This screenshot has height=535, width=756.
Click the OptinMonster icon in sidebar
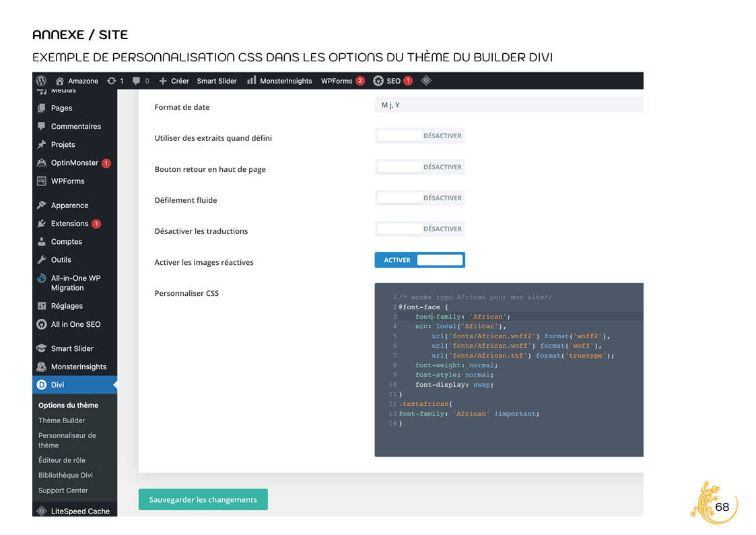coord(42,162)
